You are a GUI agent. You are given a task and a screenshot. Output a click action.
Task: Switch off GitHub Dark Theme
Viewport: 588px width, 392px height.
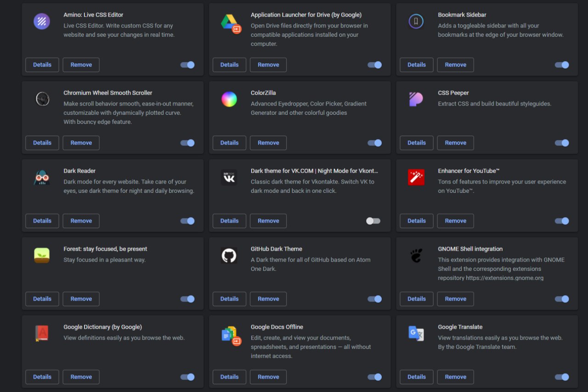point(375,299)
